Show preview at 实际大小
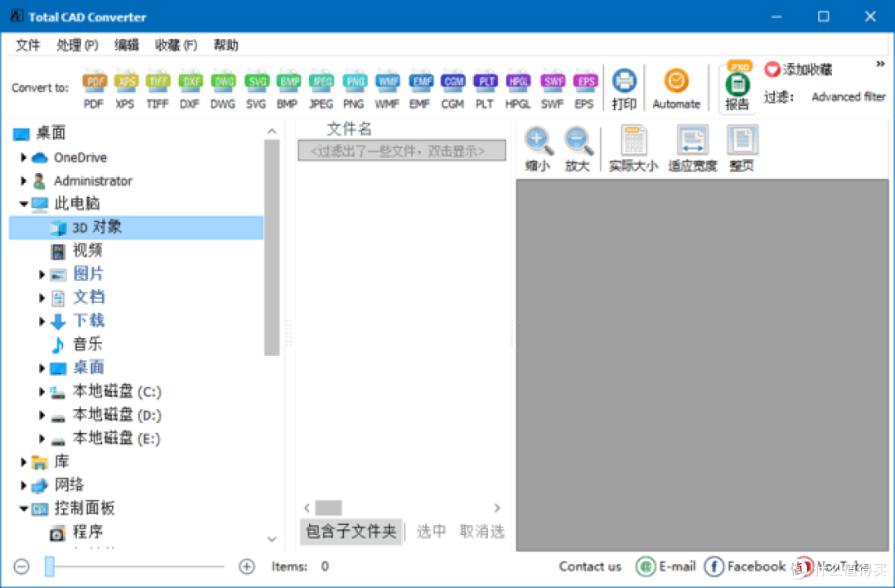The height and width of the screenshot is (588, 895). (633, 148)
